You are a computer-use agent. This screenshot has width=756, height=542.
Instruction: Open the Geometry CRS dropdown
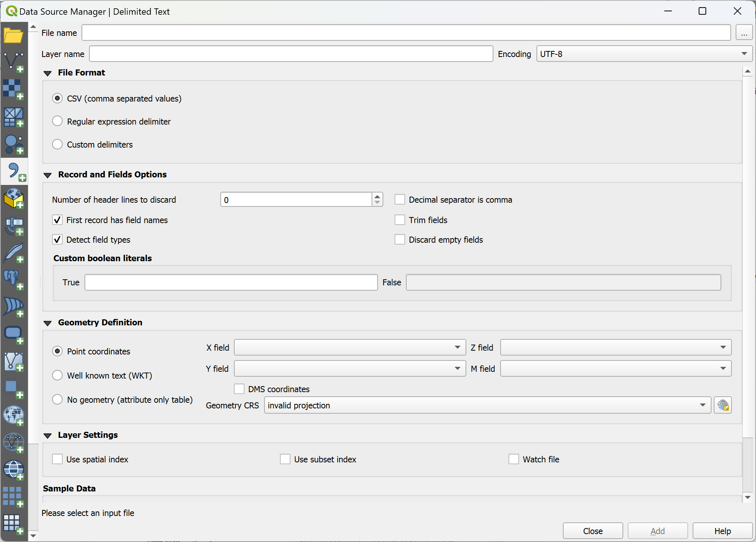point(487,405)
